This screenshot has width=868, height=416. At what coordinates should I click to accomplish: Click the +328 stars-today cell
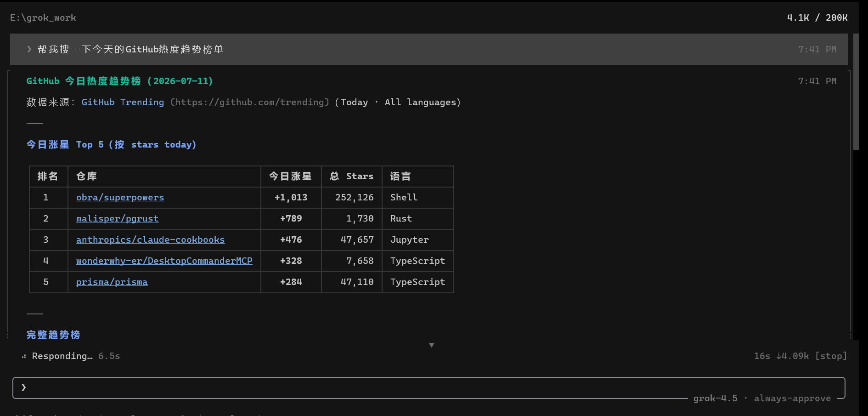[x=291, y=261]
